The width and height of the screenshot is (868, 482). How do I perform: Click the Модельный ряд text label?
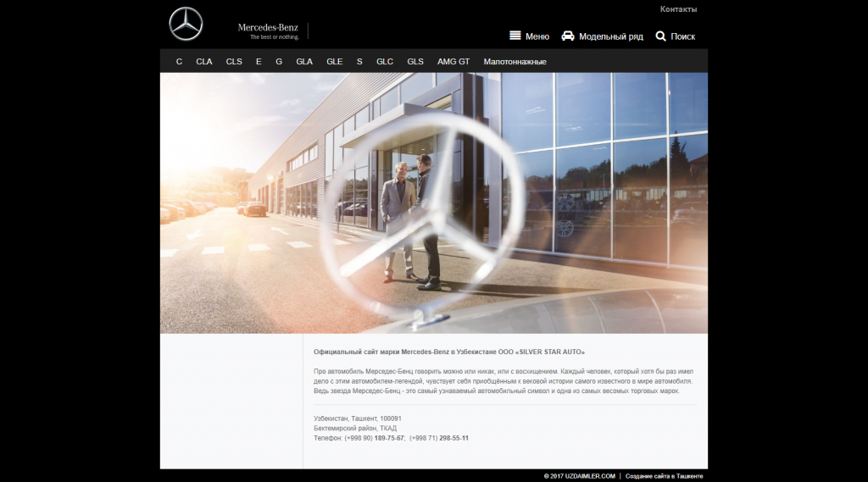pos(611,36)
